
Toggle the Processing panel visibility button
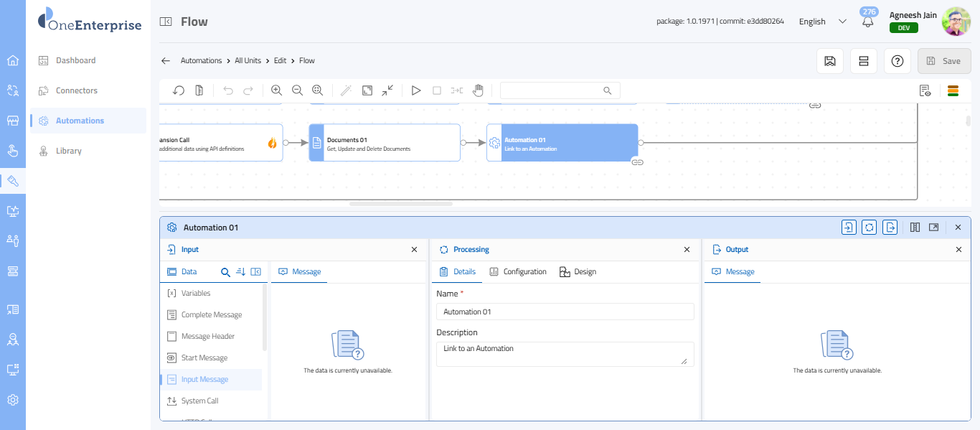[x=870, y=228]
